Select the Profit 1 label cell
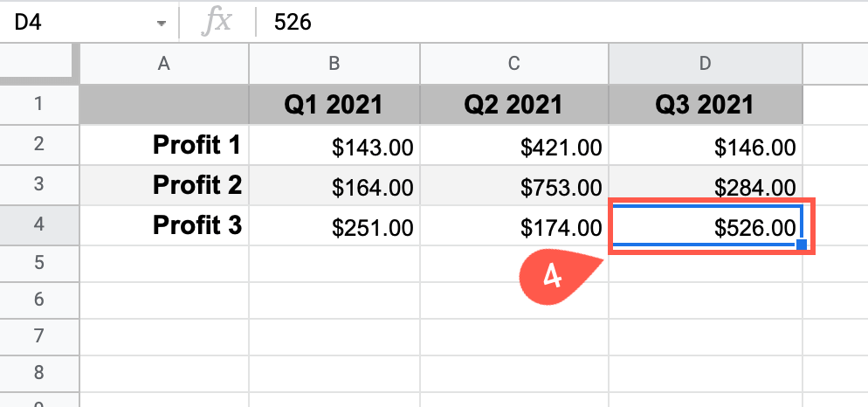The height and width of the screenshot is (407, 868). pyautogui.click(x=164, y=145)
